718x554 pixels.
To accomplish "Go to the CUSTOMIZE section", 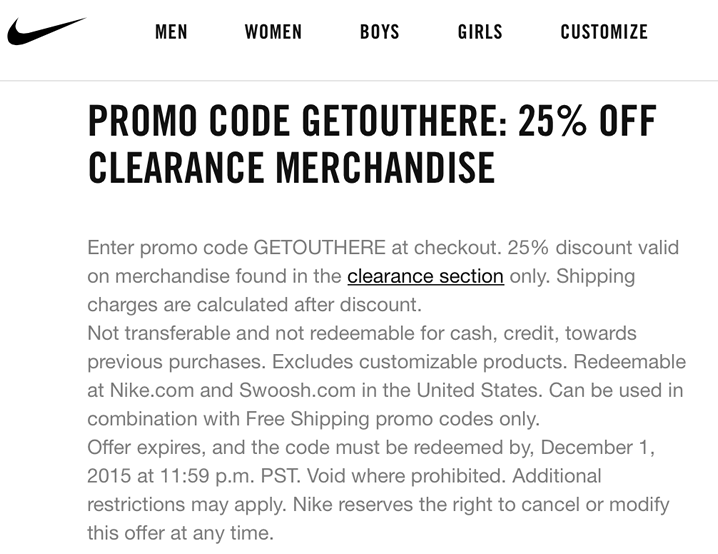I will pyautogui.click(x=604, y=32).
